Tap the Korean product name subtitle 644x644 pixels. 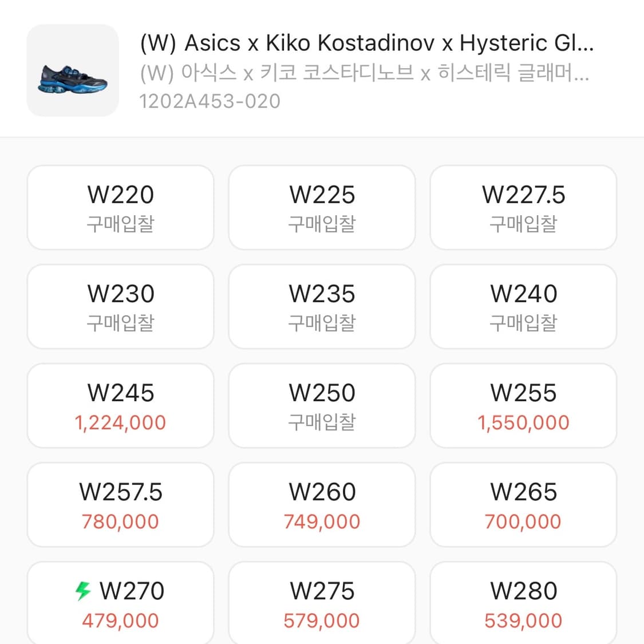click(364, 73)
